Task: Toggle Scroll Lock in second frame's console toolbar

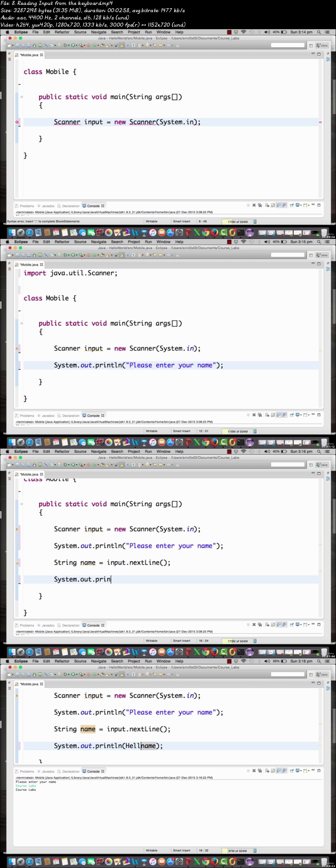Action: [273, 414]
